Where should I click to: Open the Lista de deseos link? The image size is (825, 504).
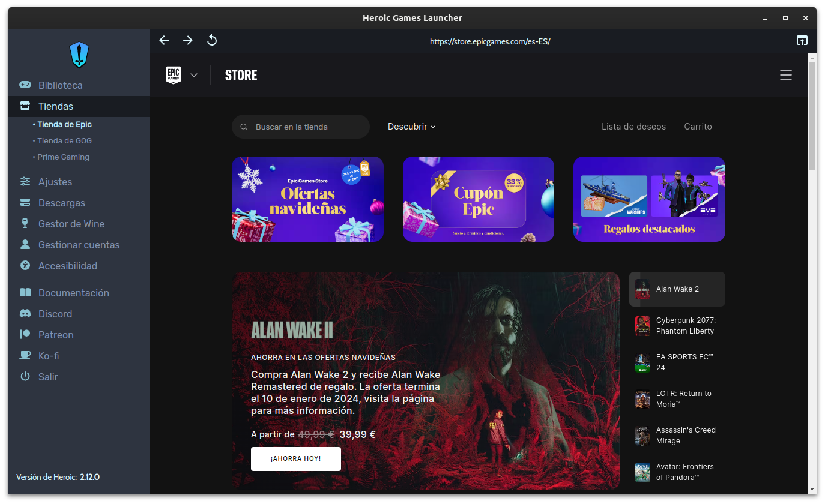pos(633,127)
